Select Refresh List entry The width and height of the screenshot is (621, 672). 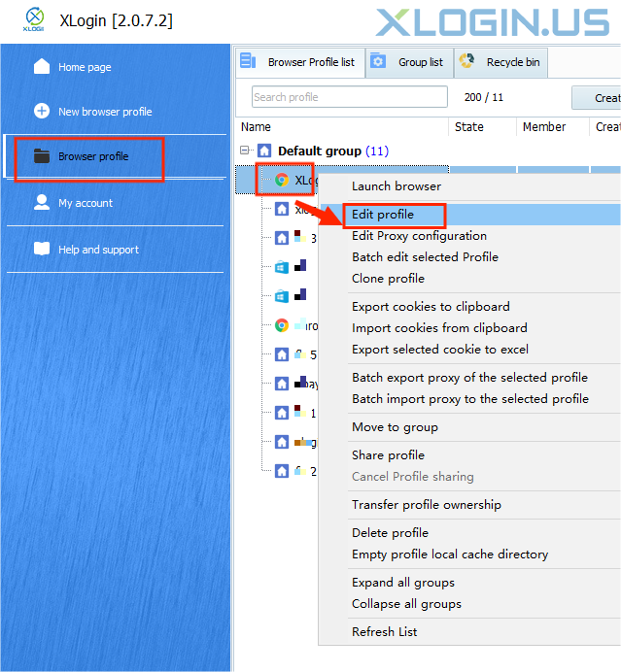click(384, 632)
